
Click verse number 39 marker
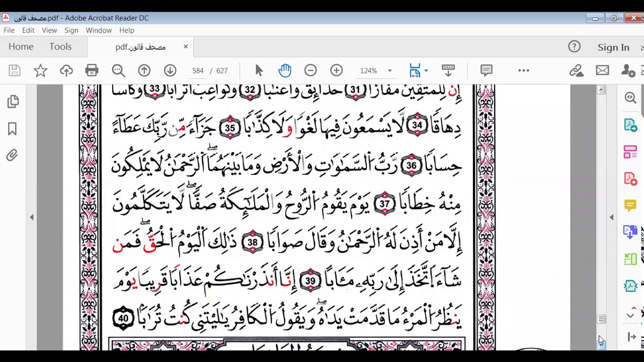coord(310,281)
